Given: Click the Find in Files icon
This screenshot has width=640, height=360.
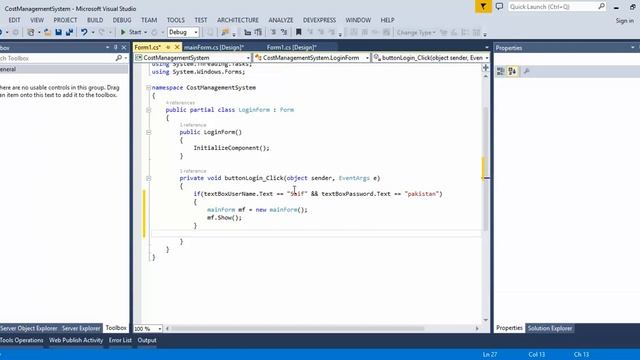Looking at the screenshot, I should (x=225, y=32).
